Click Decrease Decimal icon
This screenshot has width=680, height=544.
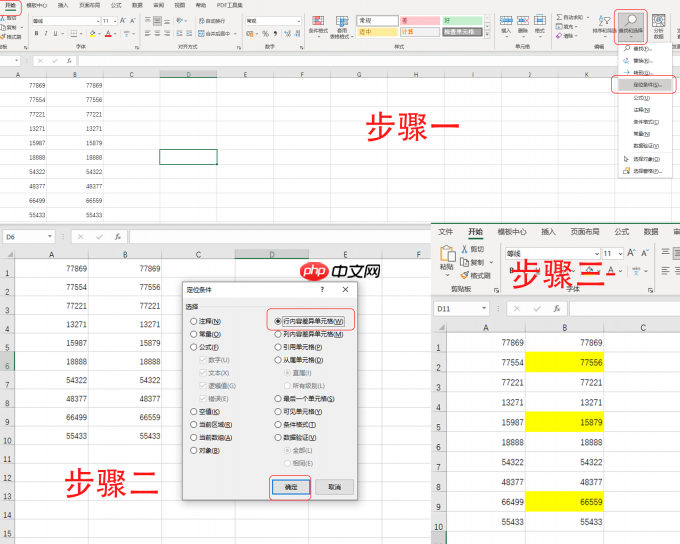[297, 33]
